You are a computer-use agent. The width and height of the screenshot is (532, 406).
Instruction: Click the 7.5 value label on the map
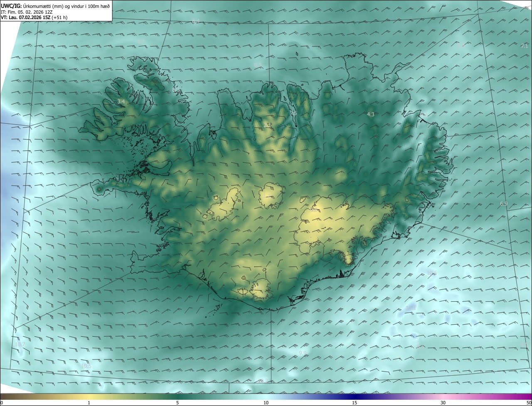293,113
